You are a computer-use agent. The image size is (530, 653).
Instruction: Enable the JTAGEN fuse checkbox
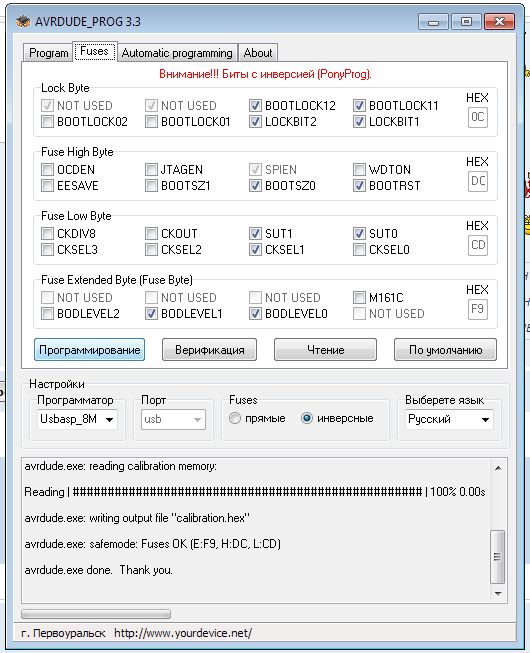point(151,169)
